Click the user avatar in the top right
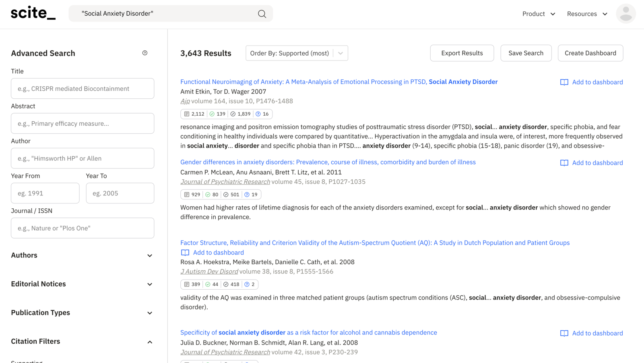 click(x=626, y=14)
